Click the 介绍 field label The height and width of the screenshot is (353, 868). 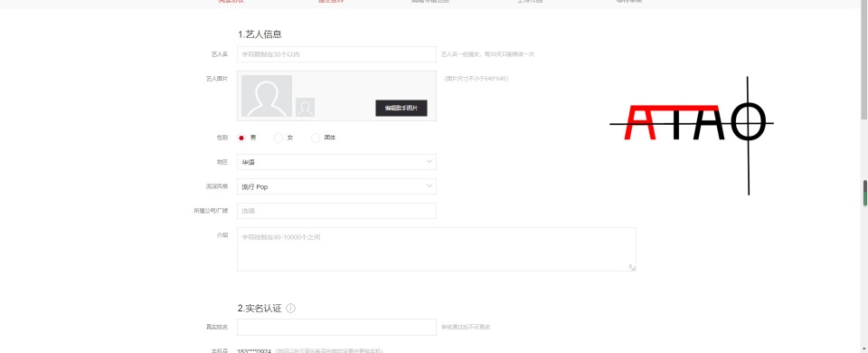222,235
